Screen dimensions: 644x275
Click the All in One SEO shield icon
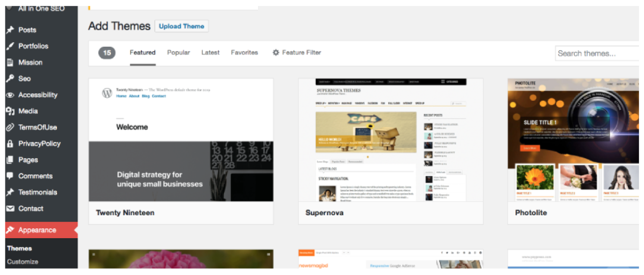[10, 8]
